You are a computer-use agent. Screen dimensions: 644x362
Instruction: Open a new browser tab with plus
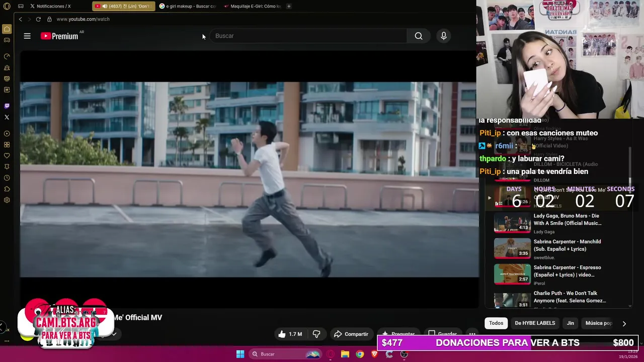click(x=289, y=6)
